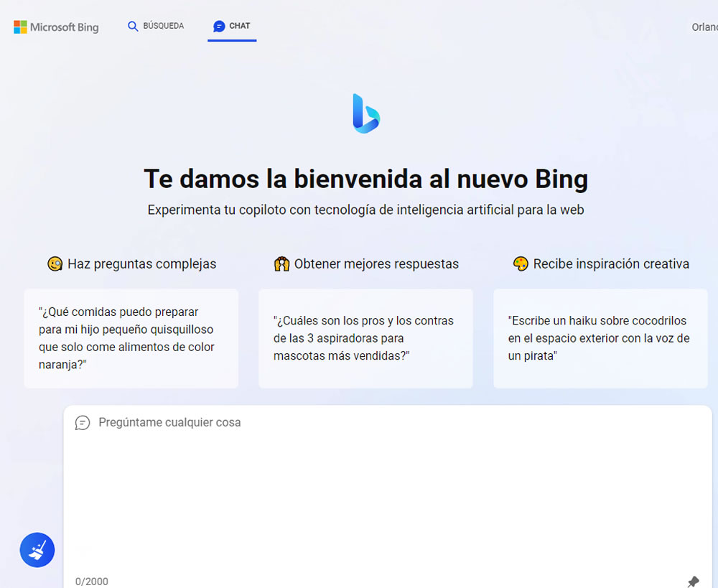Click the pin icon in the message box corner
Image resolution: width=718 pixels, height=588 pixels.
click(x=693, y=581)
